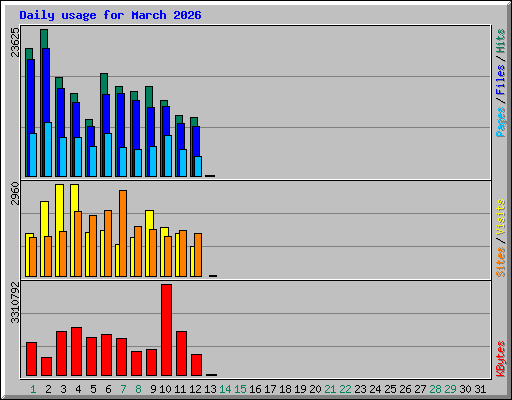Screen dimensions: 512x400
Task: Click day 9 on the x-axis
Action: pos(153,389)
